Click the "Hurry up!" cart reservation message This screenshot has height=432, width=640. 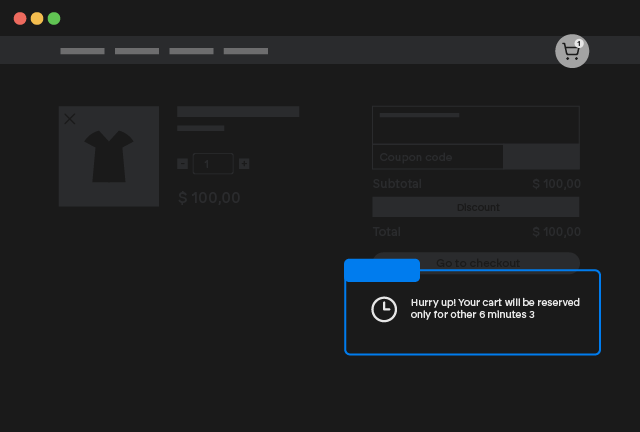click(494, 308)
